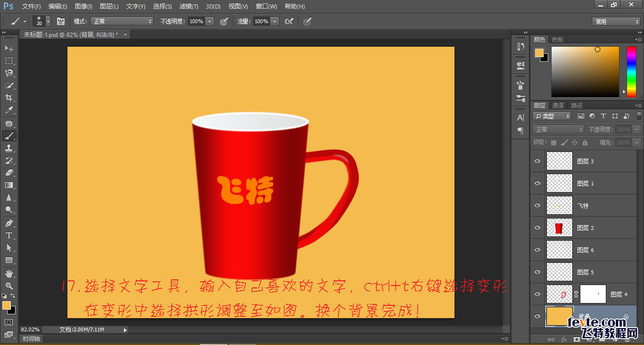The image size is (644, 345).
Task: Select the Zoom tool
Action: click(x=9, y=286)
